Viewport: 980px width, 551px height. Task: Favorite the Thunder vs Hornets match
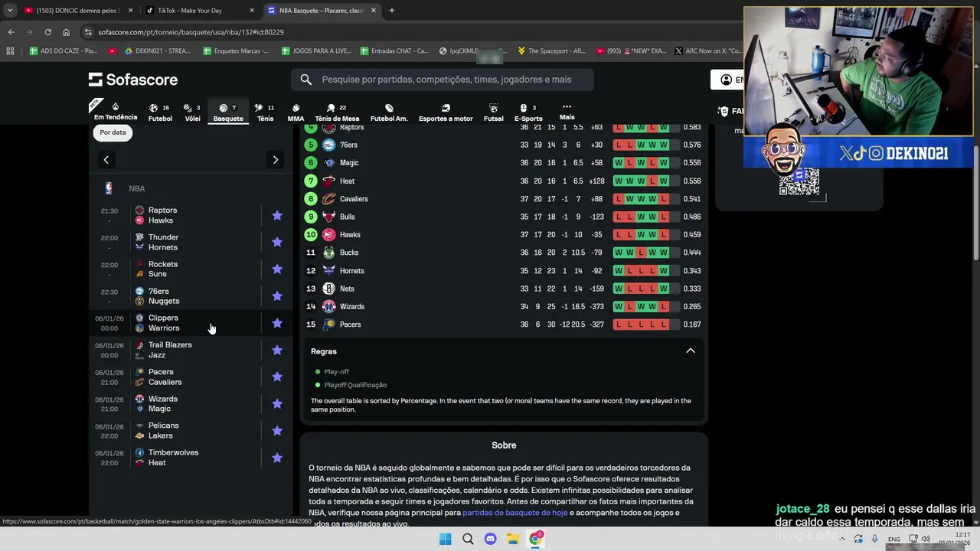(x=277, y=242)
